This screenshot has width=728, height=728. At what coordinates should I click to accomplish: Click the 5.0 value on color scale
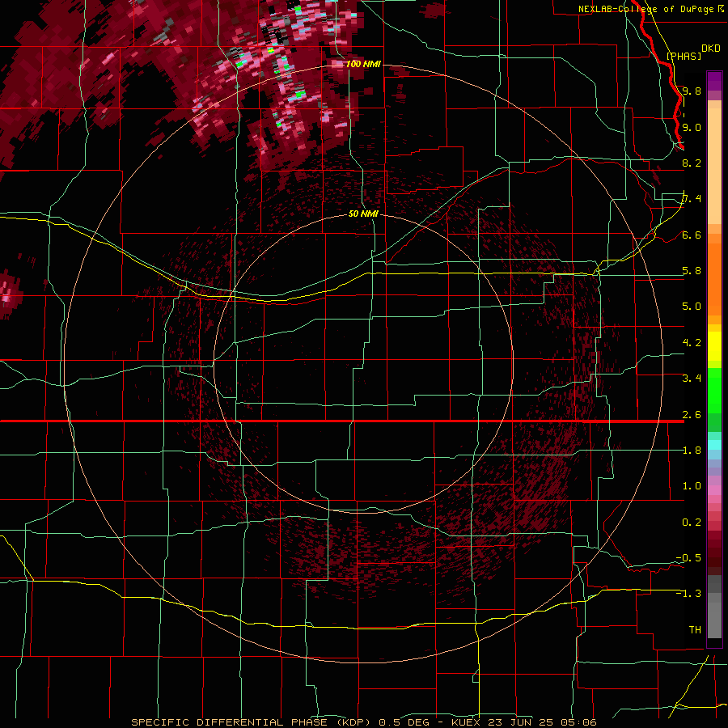coord(692,307)
